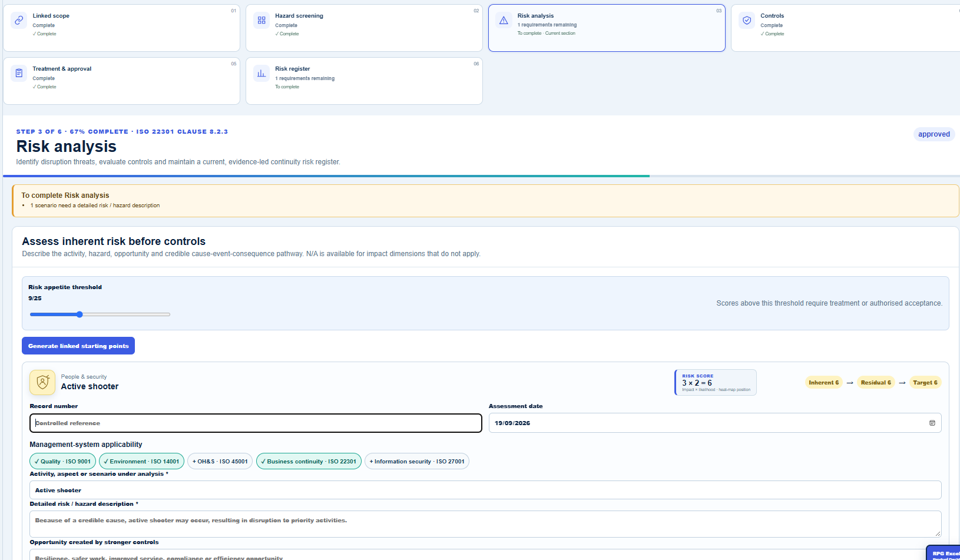
Task: Toggle Business continuity ISO 22301 chip
Action: point(309,461)
